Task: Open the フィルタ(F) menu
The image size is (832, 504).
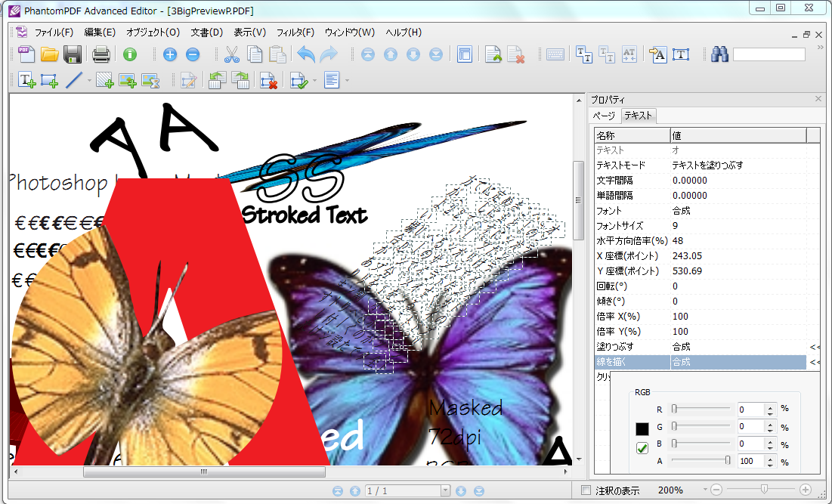Action: click(295, 32)
